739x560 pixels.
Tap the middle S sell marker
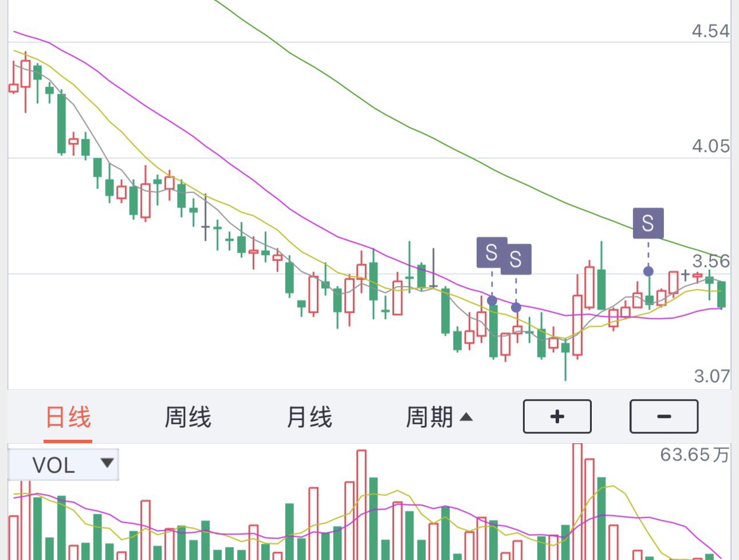tap(516, 259)
